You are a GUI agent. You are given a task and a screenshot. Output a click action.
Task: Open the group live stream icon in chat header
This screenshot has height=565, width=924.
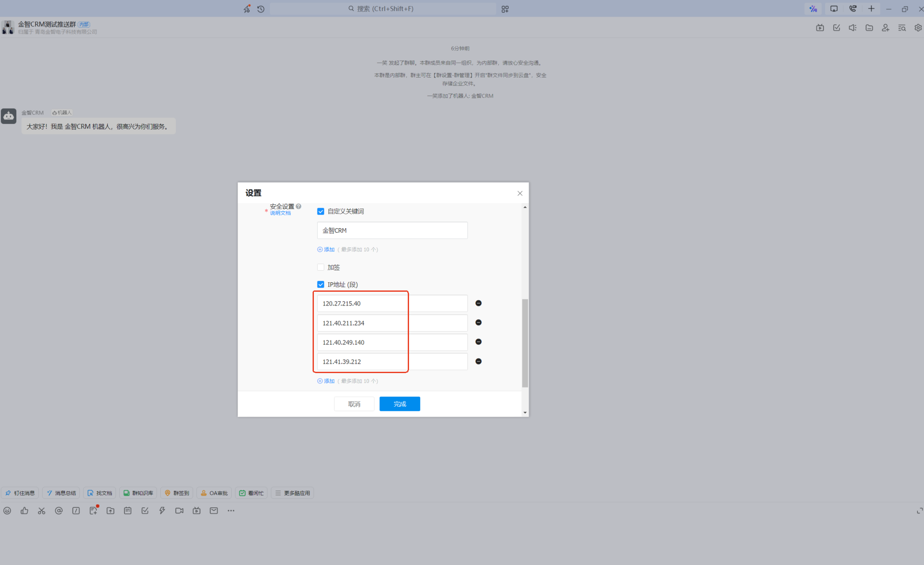[820, 28]
